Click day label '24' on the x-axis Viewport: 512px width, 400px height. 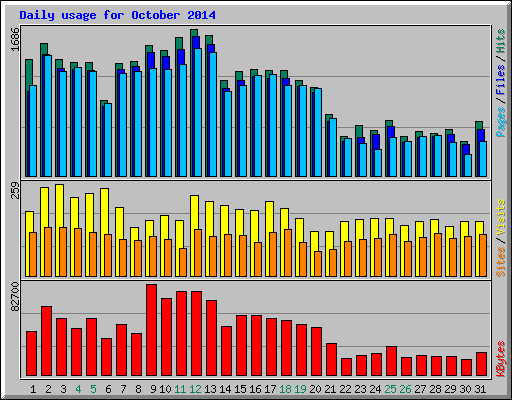pyautogui.click(x=375, y=389)
